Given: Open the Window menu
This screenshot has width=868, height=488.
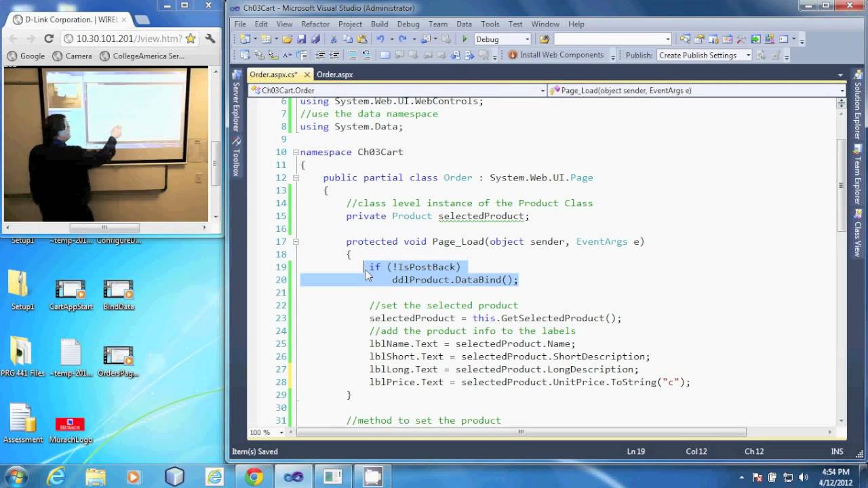Looking at the screenshot, I should 545,24.
